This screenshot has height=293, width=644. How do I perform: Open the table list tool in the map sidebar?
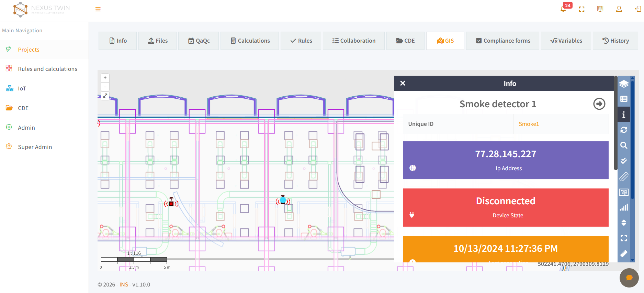[x=624, y=99]
